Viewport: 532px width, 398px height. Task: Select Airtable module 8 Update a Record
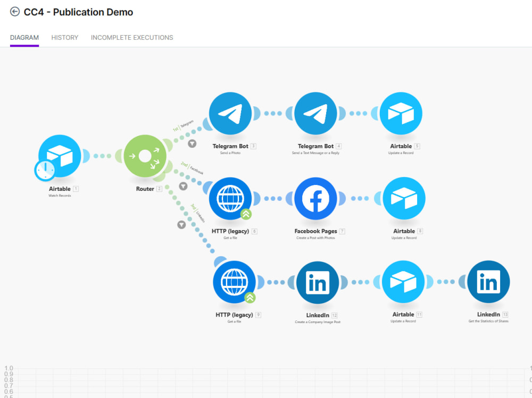click(404, 198)
